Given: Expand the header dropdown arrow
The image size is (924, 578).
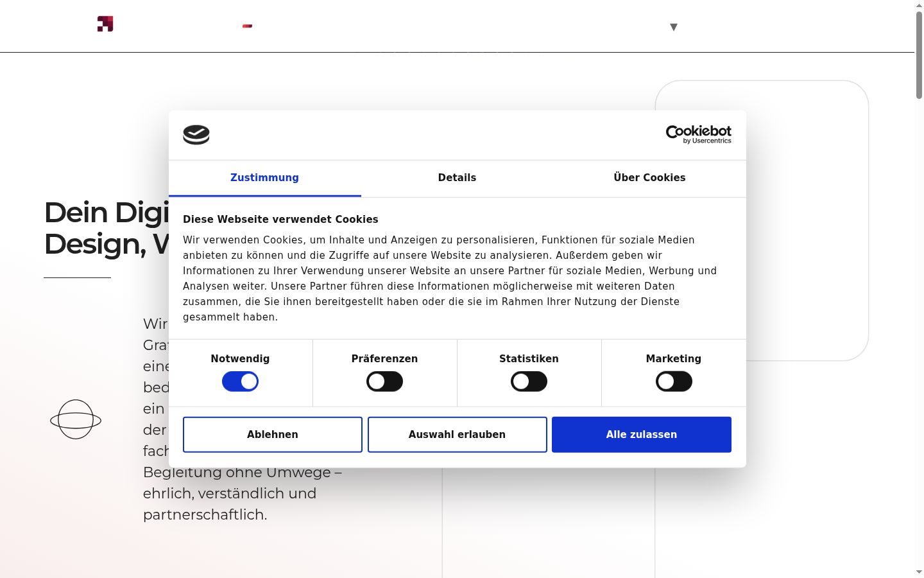Looking at the screenshot, I should point(674,27).
